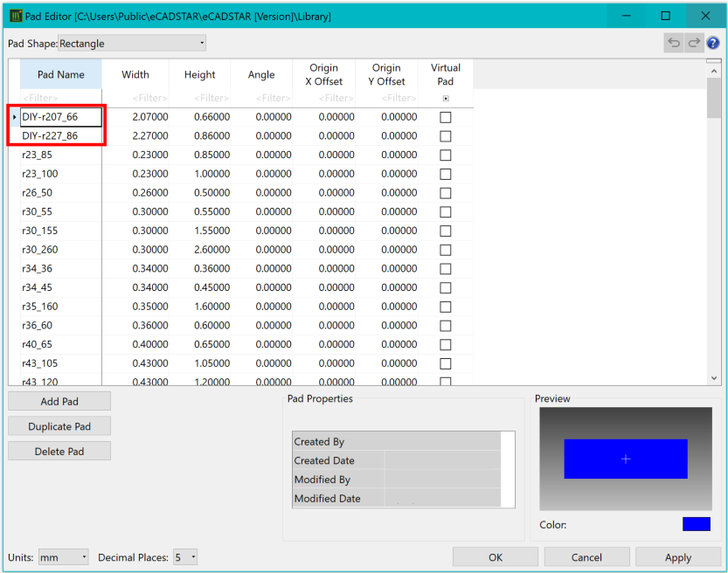Click height value 0.86000
Screen dimensions: 728x573
click(211, 136)
